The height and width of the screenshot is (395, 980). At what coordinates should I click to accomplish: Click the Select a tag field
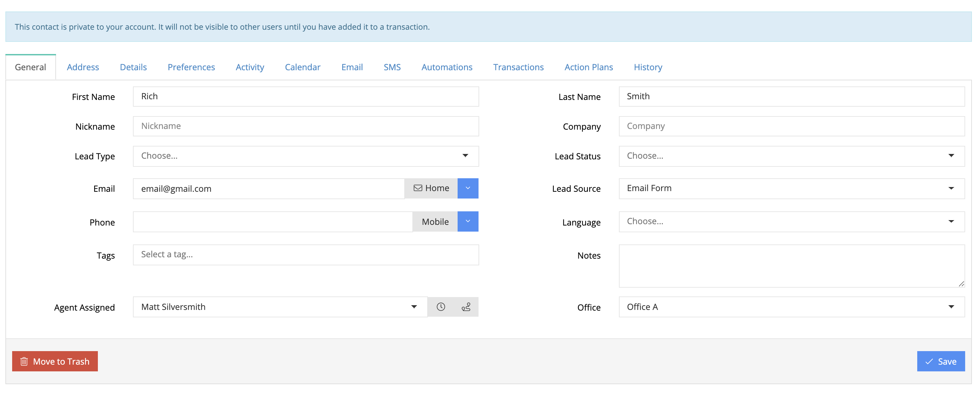[305, 255]
